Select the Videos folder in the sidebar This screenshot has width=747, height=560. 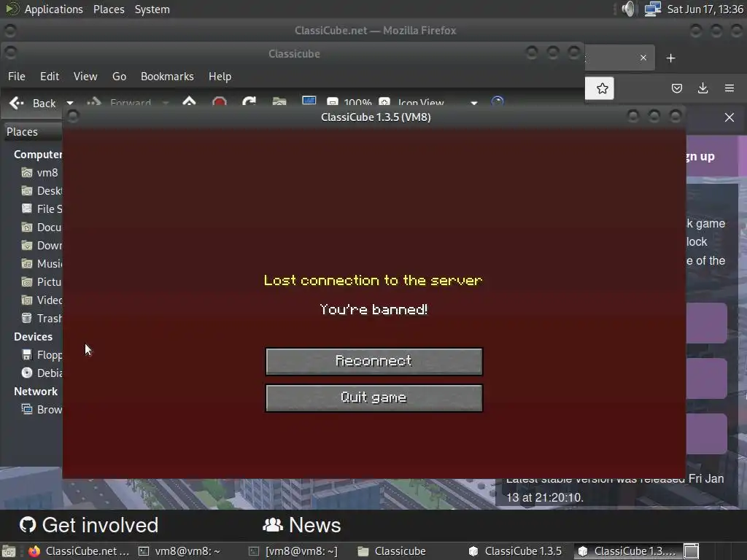[42, 300]
